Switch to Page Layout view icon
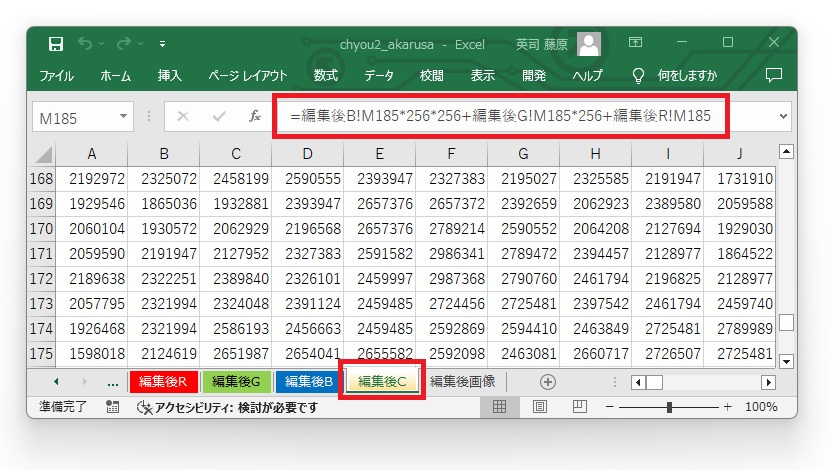This screenshot has width=833, height=470. pos(540,407)
